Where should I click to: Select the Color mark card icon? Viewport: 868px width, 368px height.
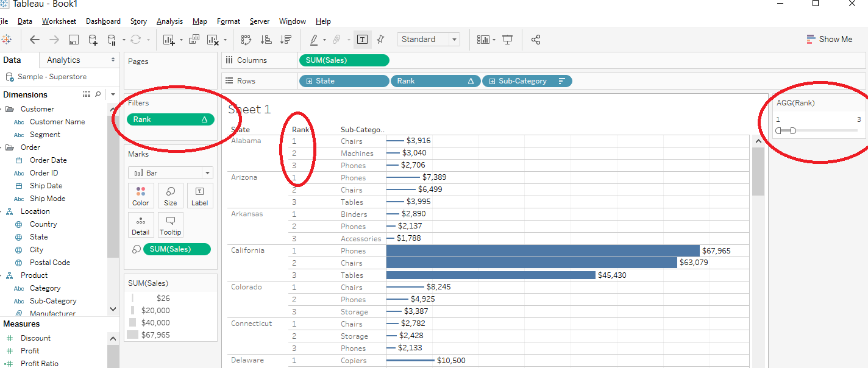(x=141, y=195)
